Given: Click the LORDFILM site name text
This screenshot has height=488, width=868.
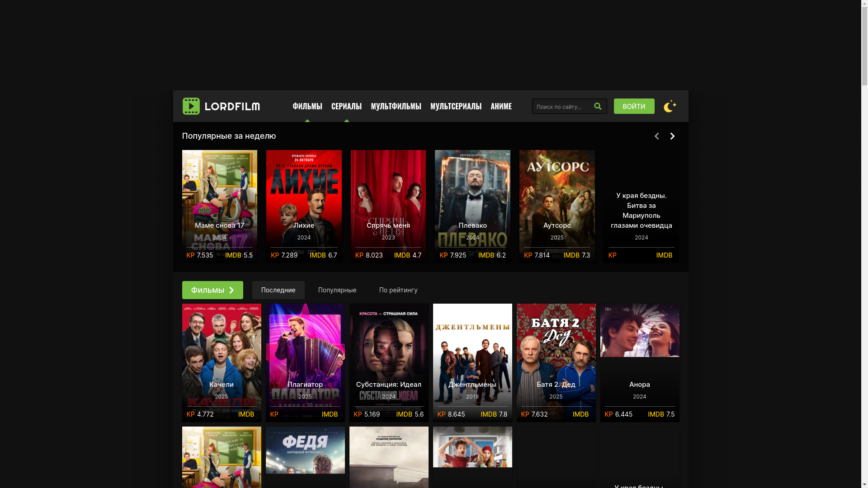Looking at the screenshot, I should click(x=232, y=107).
